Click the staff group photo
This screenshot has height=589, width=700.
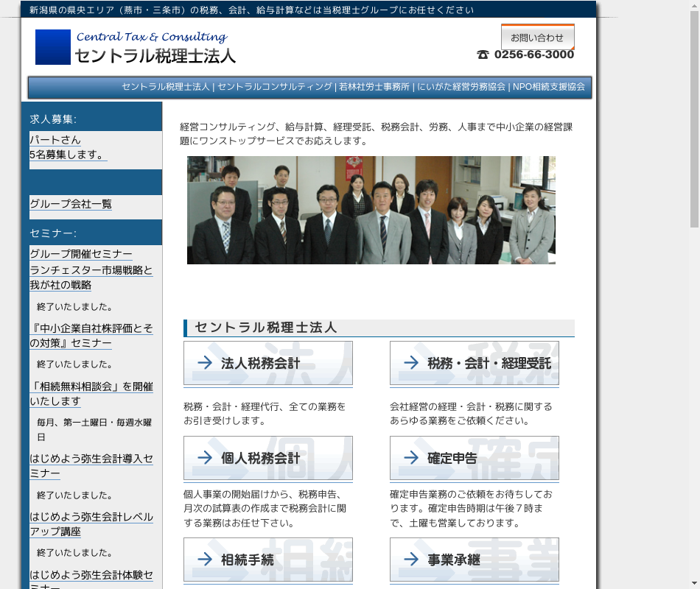pos(371,210)
